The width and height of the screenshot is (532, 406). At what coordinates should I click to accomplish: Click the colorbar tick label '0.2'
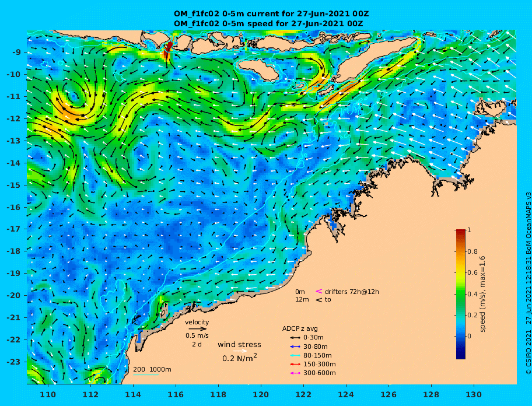(473, 315)
